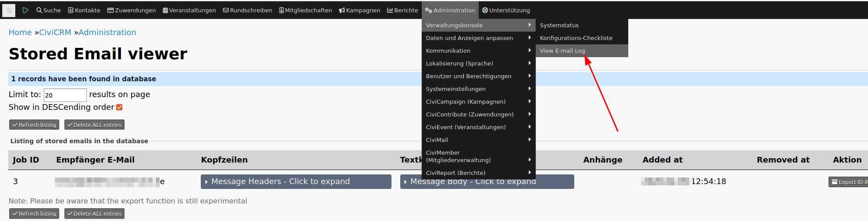Toggle Show in DESCending order checkbox
The width and height of the screenshot is (868, 221).
coord(119,107)
